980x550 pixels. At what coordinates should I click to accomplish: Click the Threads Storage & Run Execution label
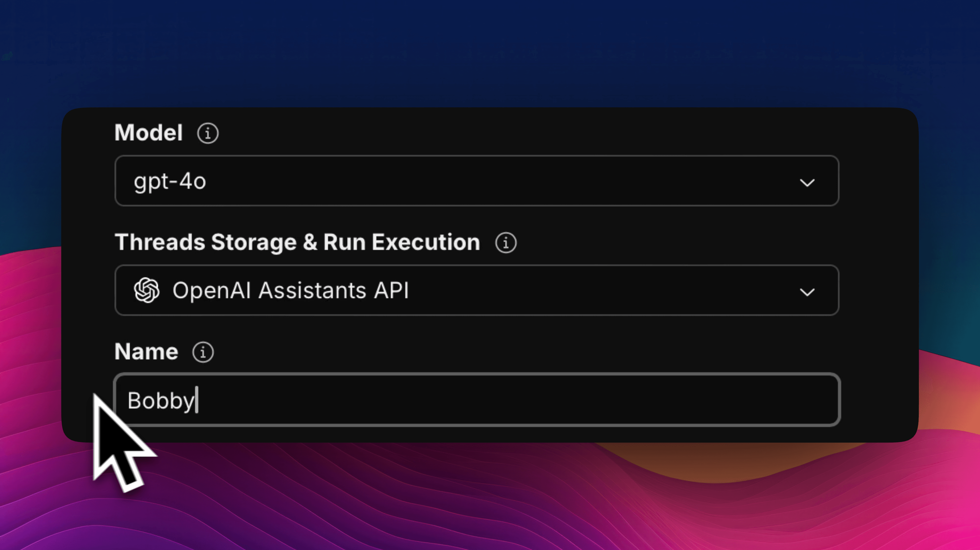pyautogui.click(x=297, y=242)
